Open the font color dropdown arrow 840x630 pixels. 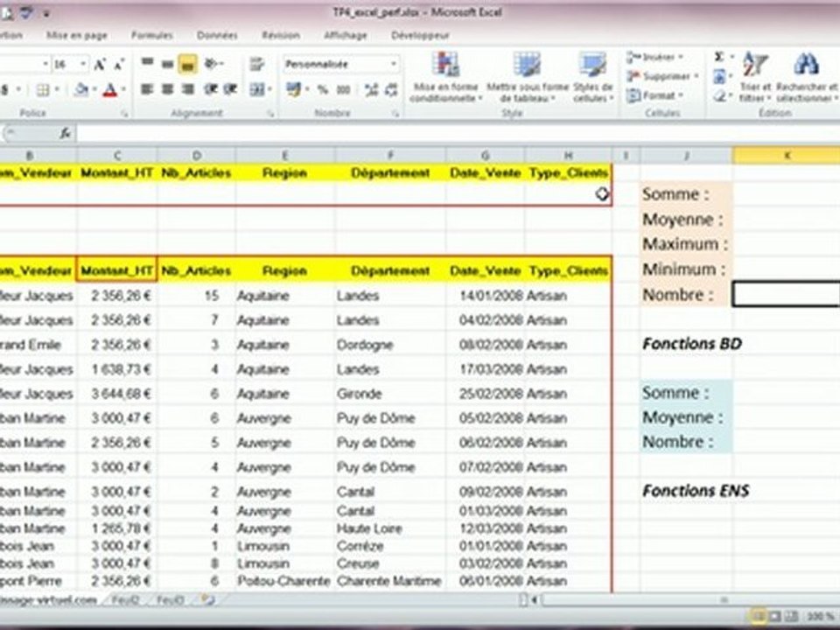point(123,90)
